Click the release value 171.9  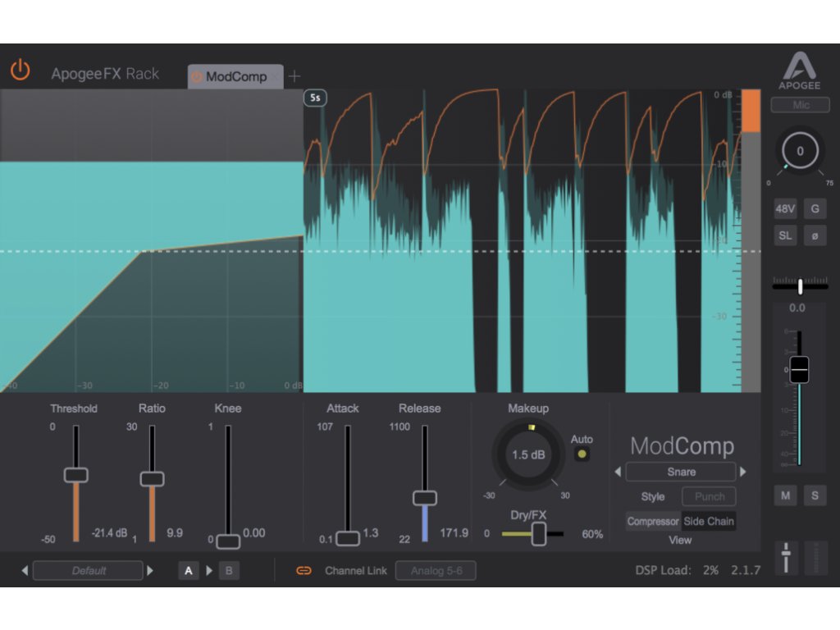coord(454,533)
